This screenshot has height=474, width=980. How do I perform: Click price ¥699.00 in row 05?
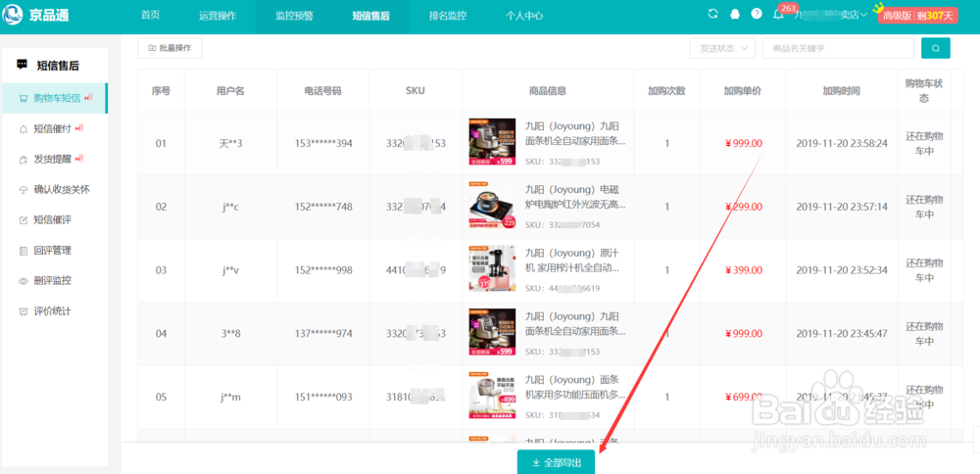(744, 398)
